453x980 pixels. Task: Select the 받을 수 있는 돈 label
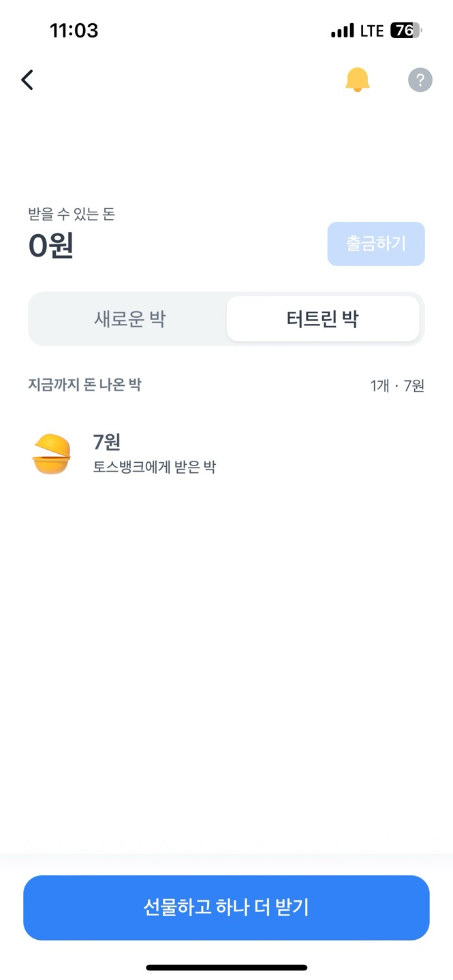click(x=72, y=214)
